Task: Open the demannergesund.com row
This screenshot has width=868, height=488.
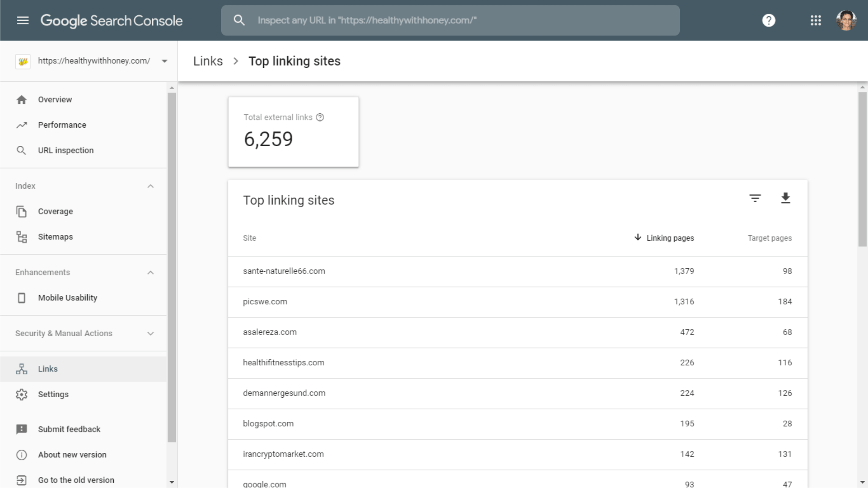Action: click(517, 393)
